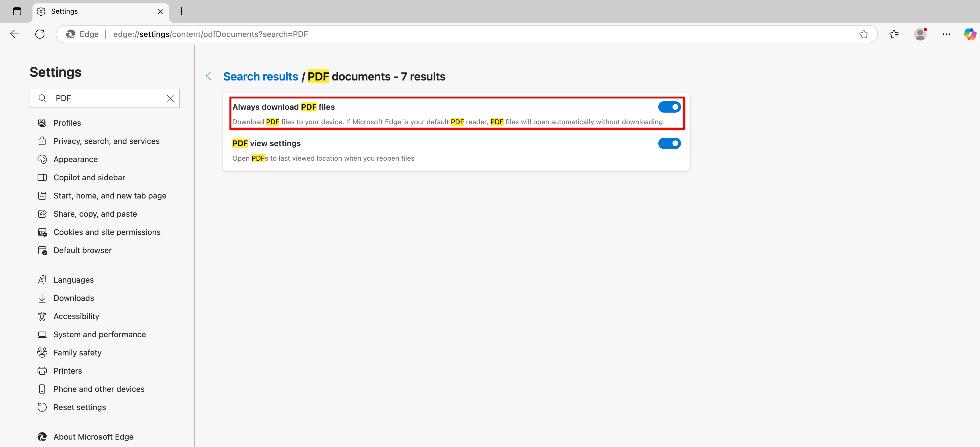Go back using Search results arrow
This screenshot has height=447, width=980.
tap(210, 76)
